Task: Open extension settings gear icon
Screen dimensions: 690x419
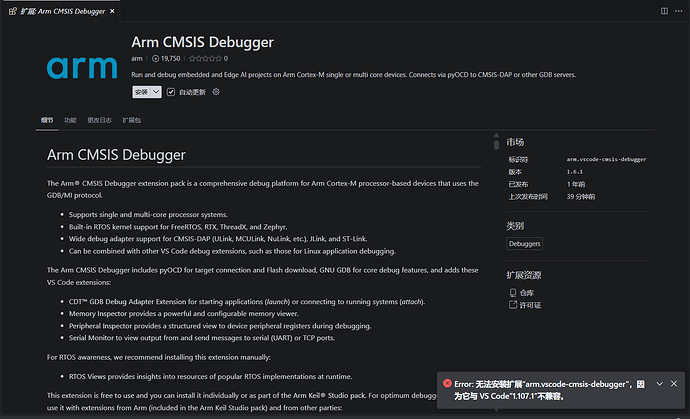Action: click(216, 92)
